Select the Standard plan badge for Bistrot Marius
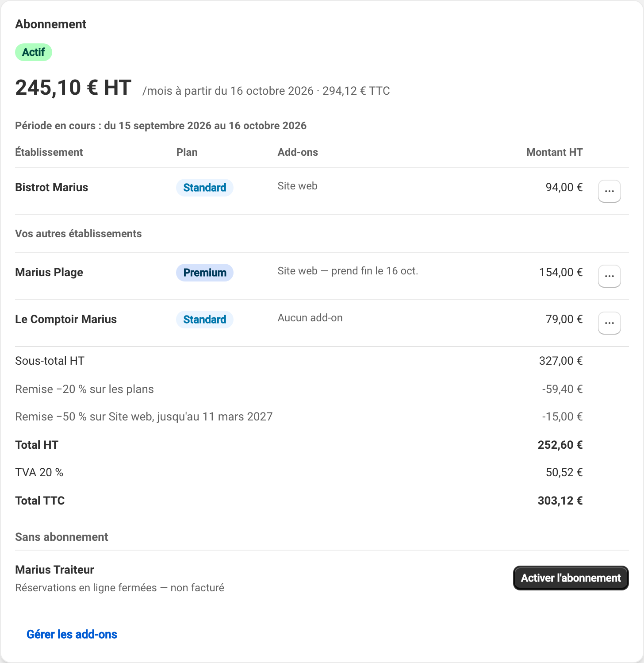The image size is (644, 663). pyautogui.click(x=205, y=188)
